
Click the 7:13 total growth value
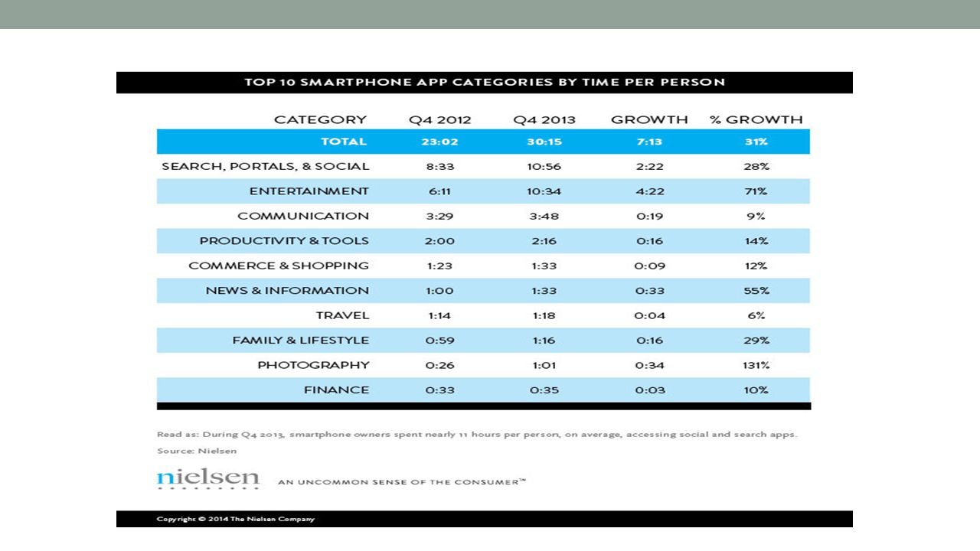click(x=650, y=142)
